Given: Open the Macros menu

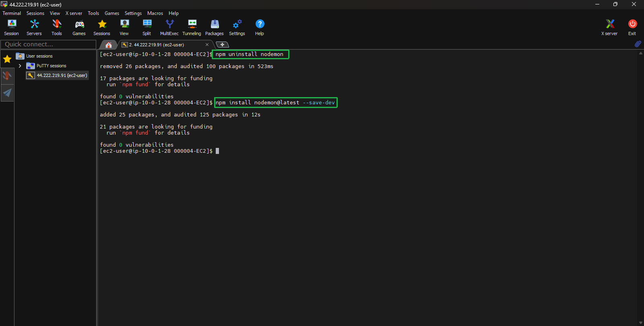Looking at the screenshot, I should coord(155,13).
